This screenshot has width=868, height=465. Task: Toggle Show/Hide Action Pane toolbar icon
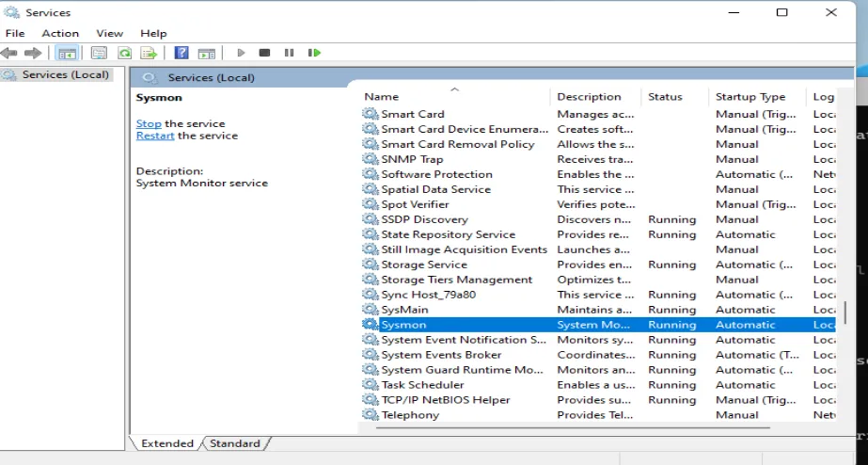point(207,54)
